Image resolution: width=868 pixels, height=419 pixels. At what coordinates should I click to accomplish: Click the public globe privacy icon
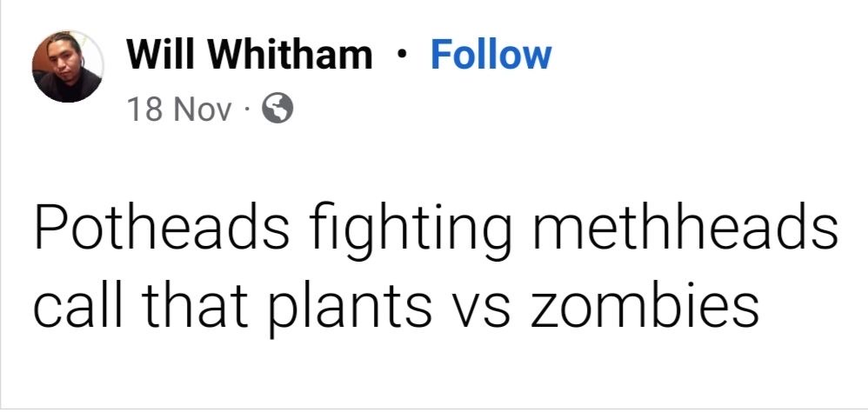click(277, 109)
